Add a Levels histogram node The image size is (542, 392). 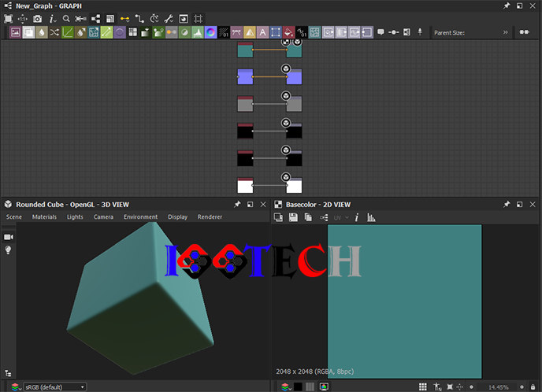click(x=198, y=32)
